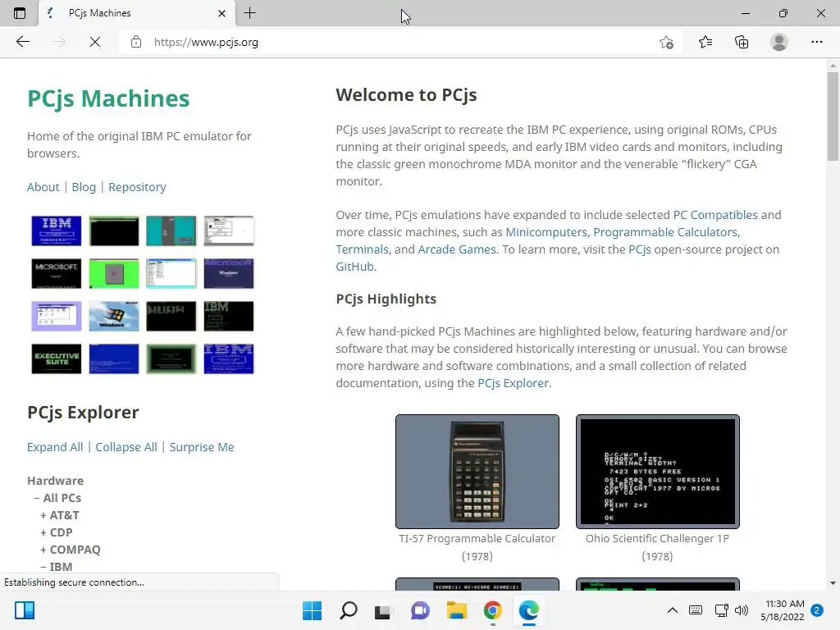Image resolution: width=840 pixels, height=630 pixels.
Task: Open the EXECUTIVE SUITE thumbnail
Action: click(57, 359)
